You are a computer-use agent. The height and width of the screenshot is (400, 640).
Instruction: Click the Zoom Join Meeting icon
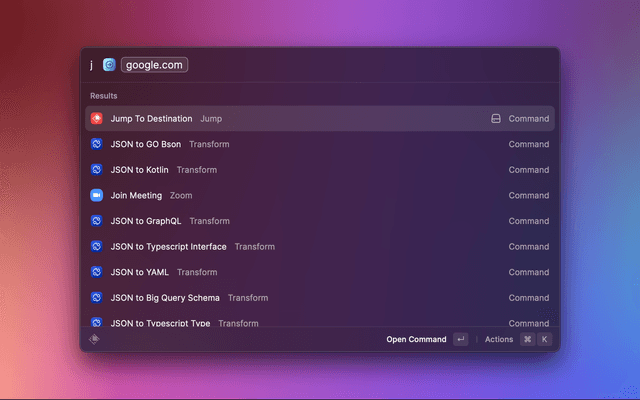point(97,196)
